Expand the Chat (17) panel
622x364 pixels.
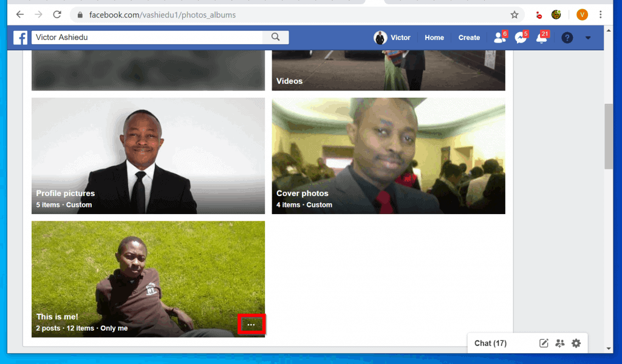490,343
